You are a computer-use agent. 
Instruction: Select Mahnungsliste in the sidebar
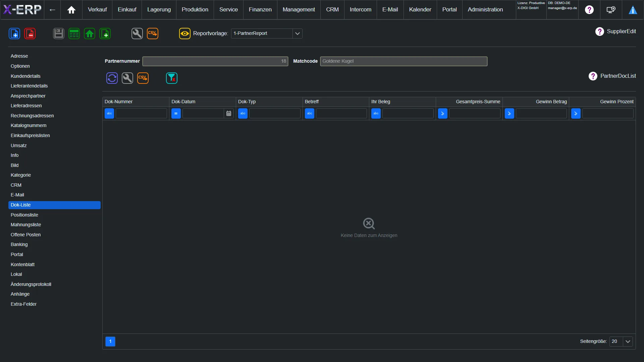click(x=54, y=225)
